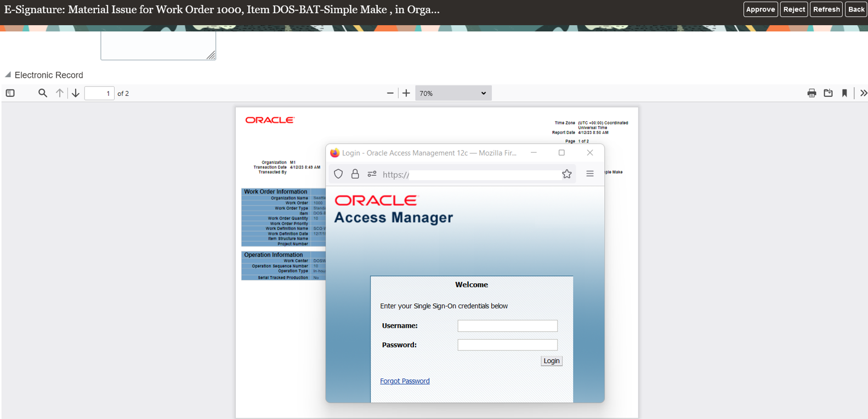Viewport: 868px width, 419px height.
Task: Open the 70% zoom level dropdown
Action: pyautogui.click(x=453, y=93)
